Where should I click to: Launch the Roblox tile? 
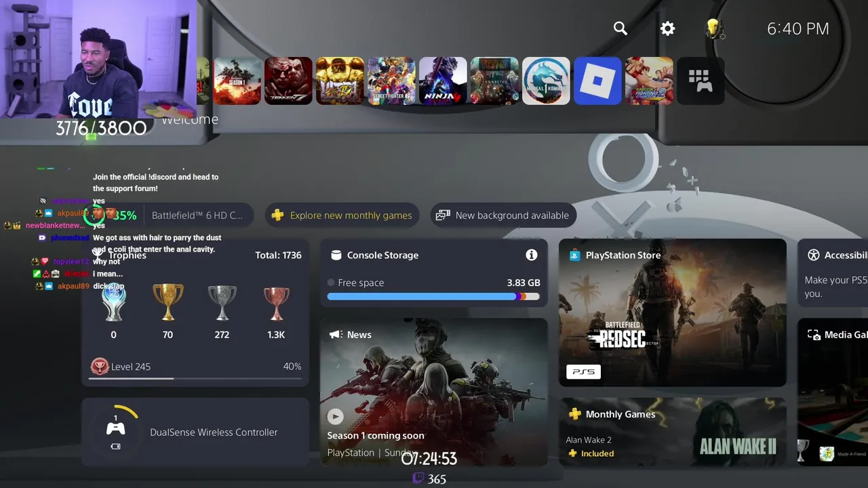[598, 81]
